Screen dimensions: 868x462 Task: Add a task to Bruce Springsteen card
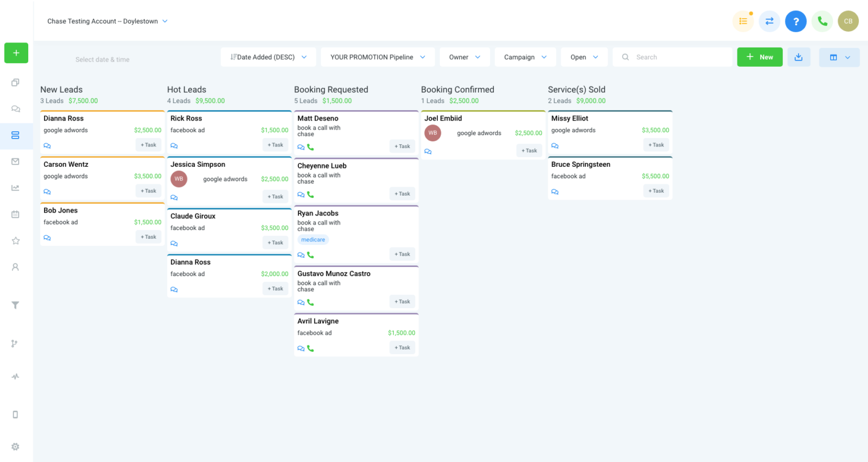point(656,191)
